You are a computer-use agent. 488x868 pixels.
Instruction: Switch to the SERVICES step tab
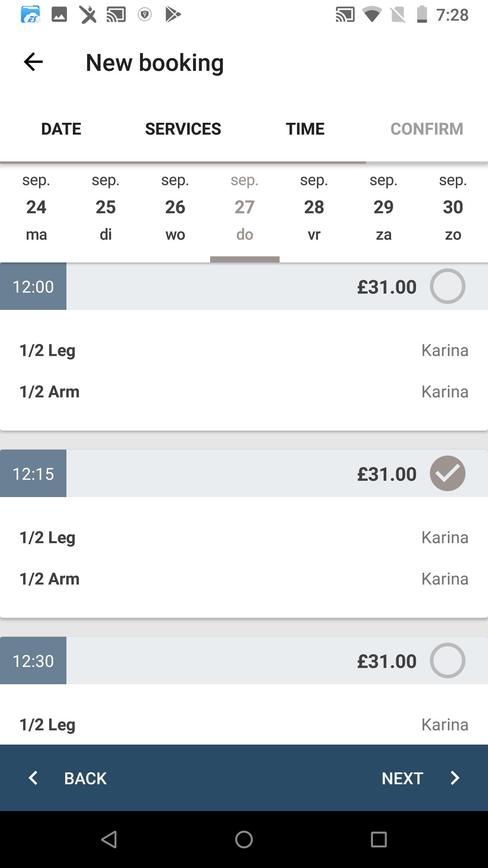[183, 129]
